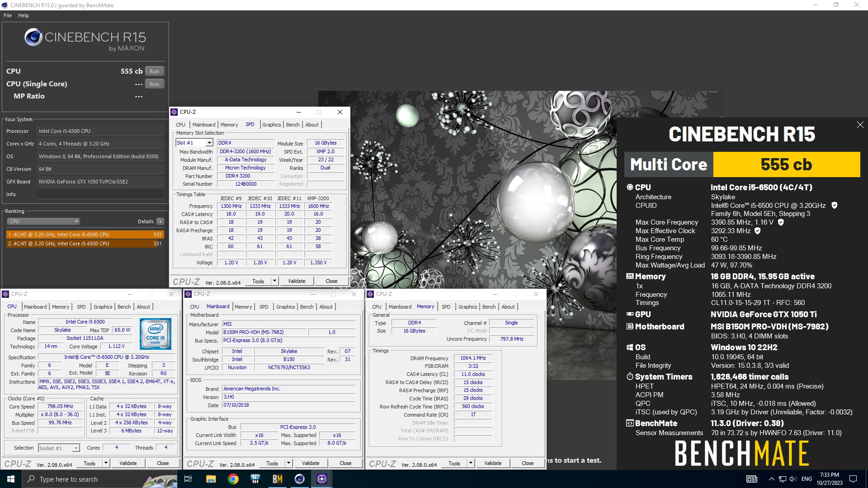Click the Cinebench logo icon
Image resolution: width=868 pixels, height=488 pixels.
(33, 37)
